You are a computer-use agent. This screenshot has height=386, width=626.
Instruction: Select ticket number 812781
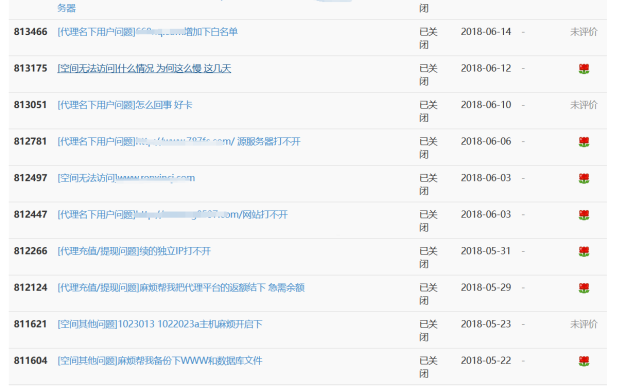click(x=30, y=142)
